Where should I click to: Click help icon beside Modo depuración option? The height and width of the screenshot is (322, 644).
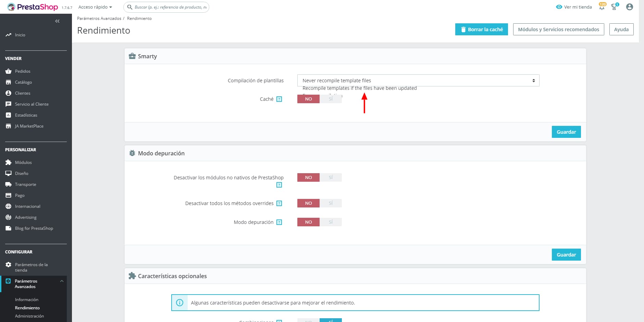[279, 222]
